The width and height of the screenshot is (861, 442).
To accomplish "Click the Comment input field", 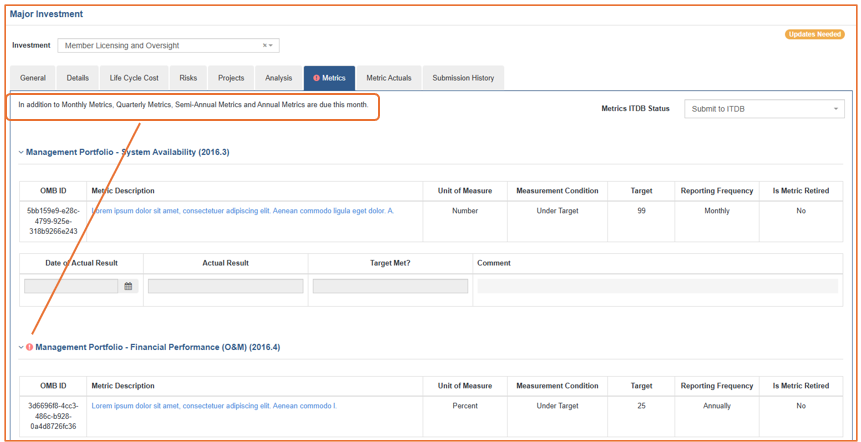I will [x=658, y=286].
